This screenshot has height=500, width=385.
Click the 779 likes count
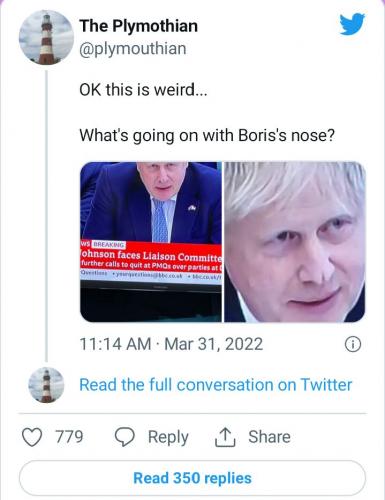click(69, 437)
